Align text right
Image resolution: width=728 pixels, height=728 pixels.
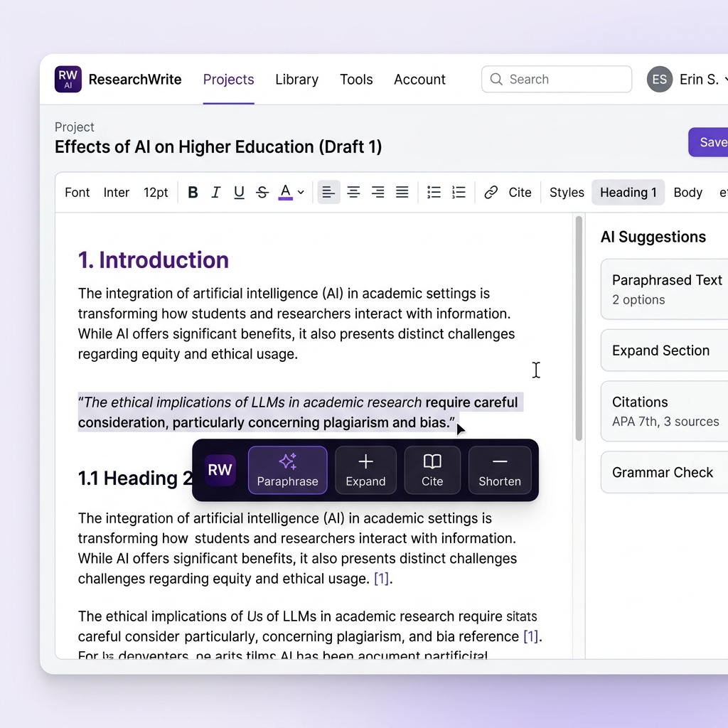tap(378, 192)
